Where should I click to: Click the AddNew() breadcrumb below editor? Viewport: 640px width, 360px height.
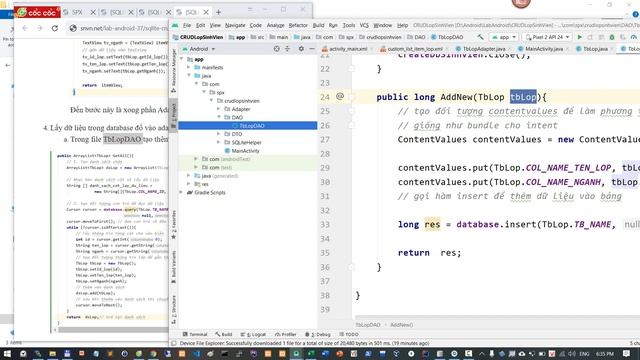click(402, 325)
